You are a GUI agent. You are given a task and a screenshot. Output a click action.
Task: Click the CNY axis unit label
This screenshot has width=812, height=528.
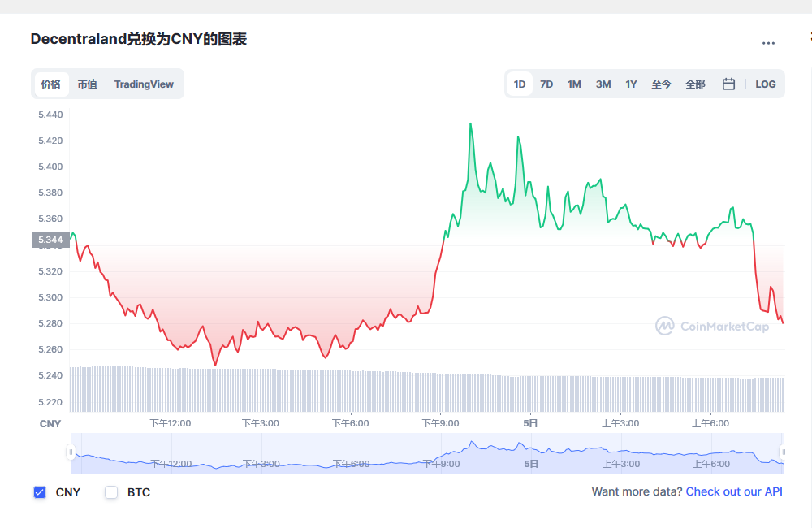click(50, 424)
